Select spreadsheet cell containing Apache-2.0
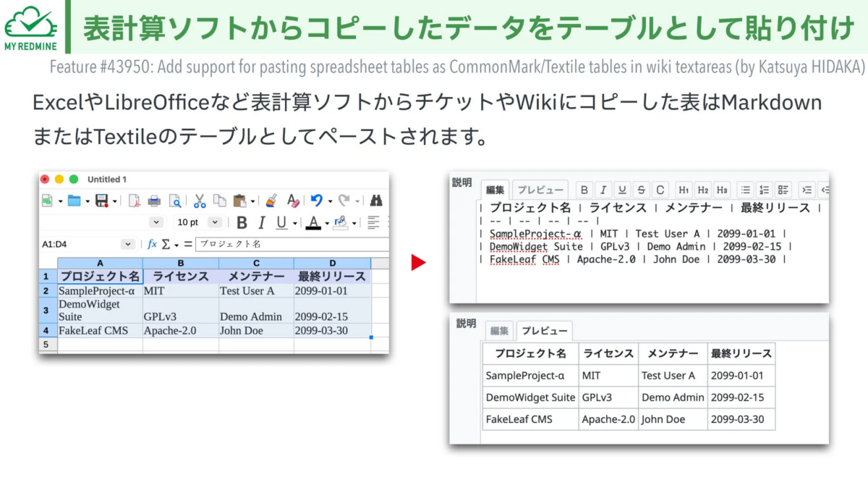The image size is (868, 488). 181,331
